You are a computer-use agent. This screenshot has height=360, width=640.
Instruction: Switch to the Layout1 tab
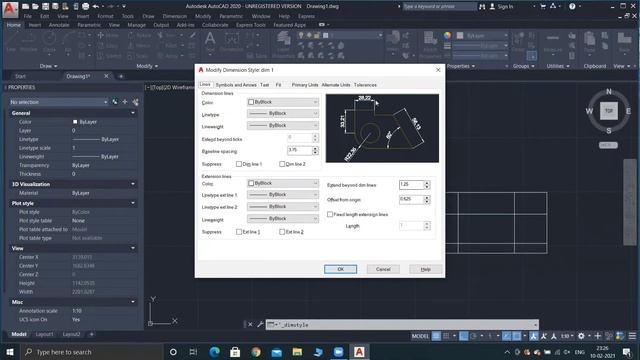(44, 334)
